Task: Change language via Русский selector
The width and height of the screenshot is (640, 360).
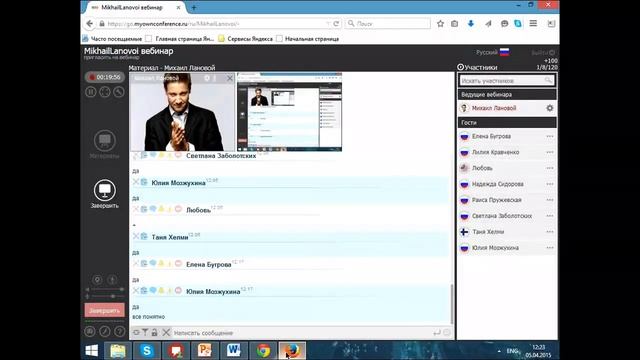Action: point(492,52)
